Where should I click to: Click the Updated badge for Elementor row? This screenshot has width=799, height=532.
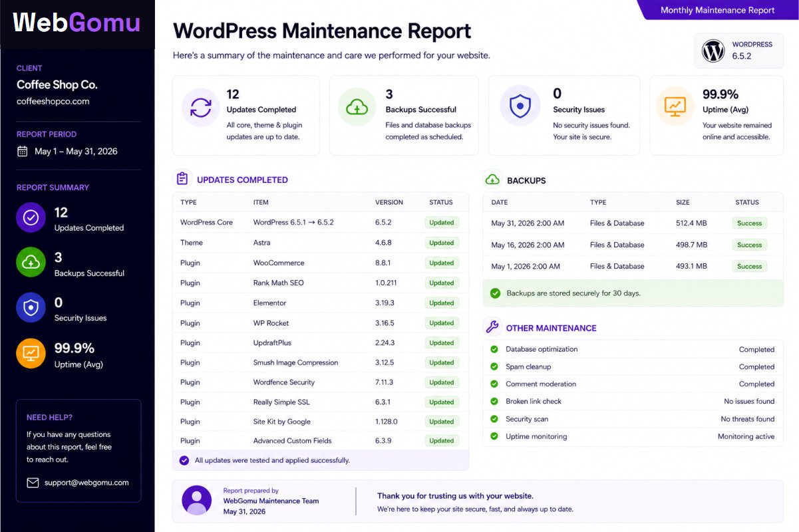click(x=441, y=303)
